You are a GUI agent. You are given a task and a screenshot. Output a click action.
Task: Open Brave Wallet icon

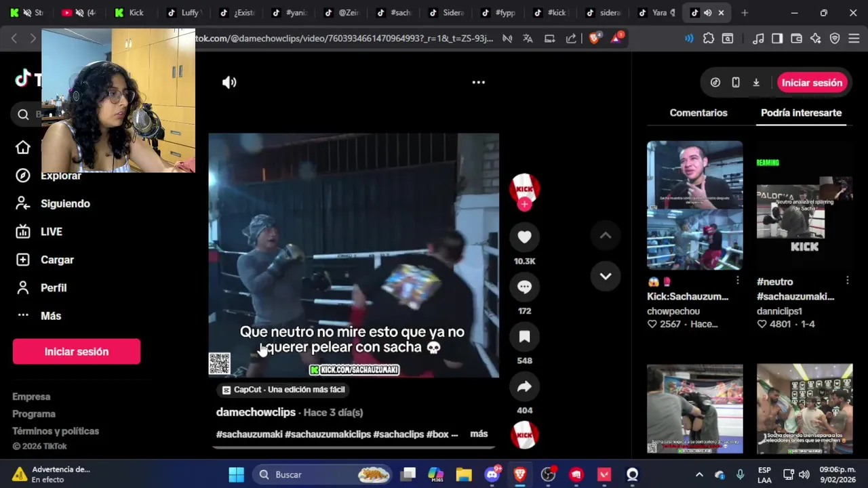(x=797, y=39)
